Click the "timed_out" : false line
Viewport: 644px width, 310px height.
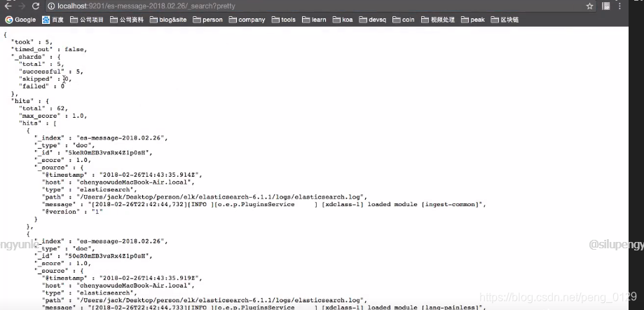49,49
